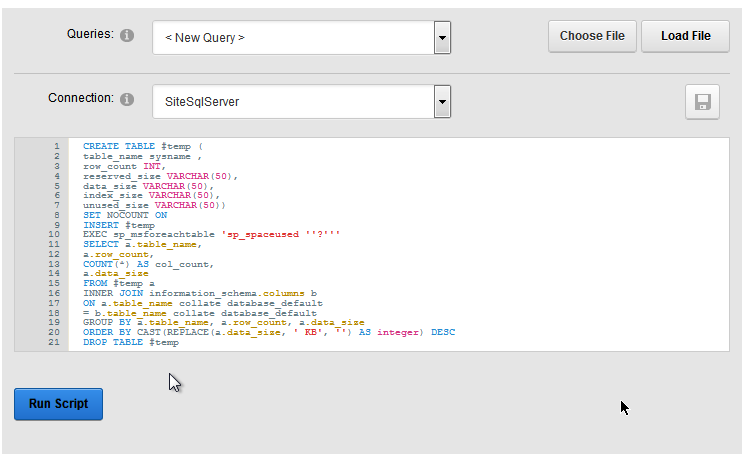This screenshot has height=465, width=748.
Task: Click the 'ORDER BY CAST(REPLACE' on line 20
Action: [146, 332]
